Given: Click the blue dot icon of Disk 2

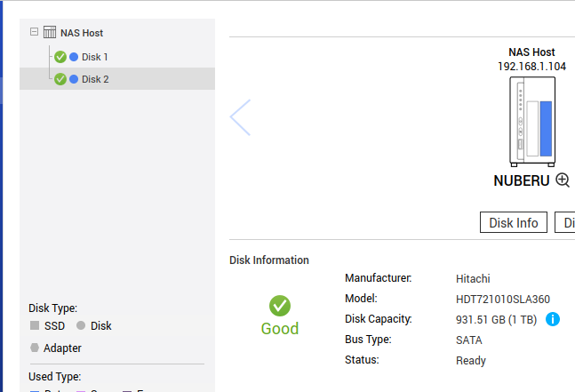Looking at the screenshot, I should [x=75, y=79].
